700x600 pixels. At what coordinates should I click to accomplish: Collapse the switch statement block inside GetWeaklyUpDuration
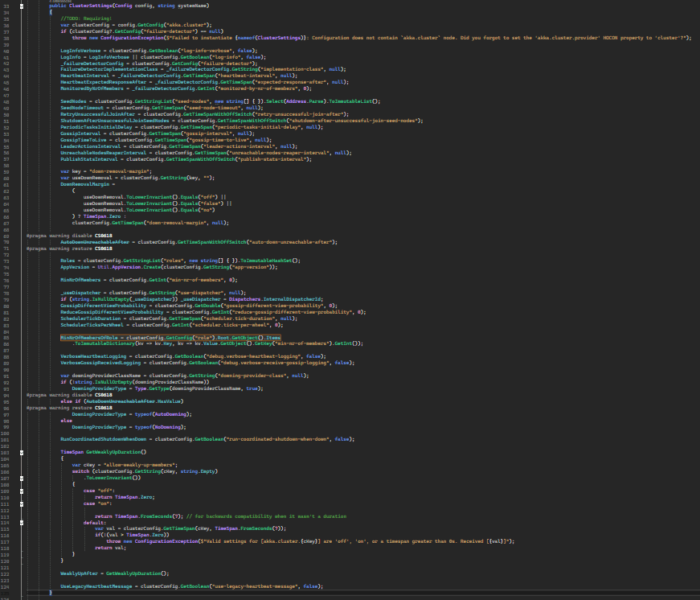tap(21, 478)
